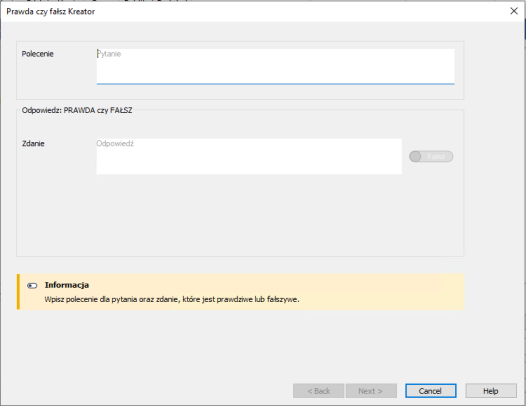This screenshot has width=526, height=406.
Task: Click the disabled Next > button
Action: tap(371, 391)
